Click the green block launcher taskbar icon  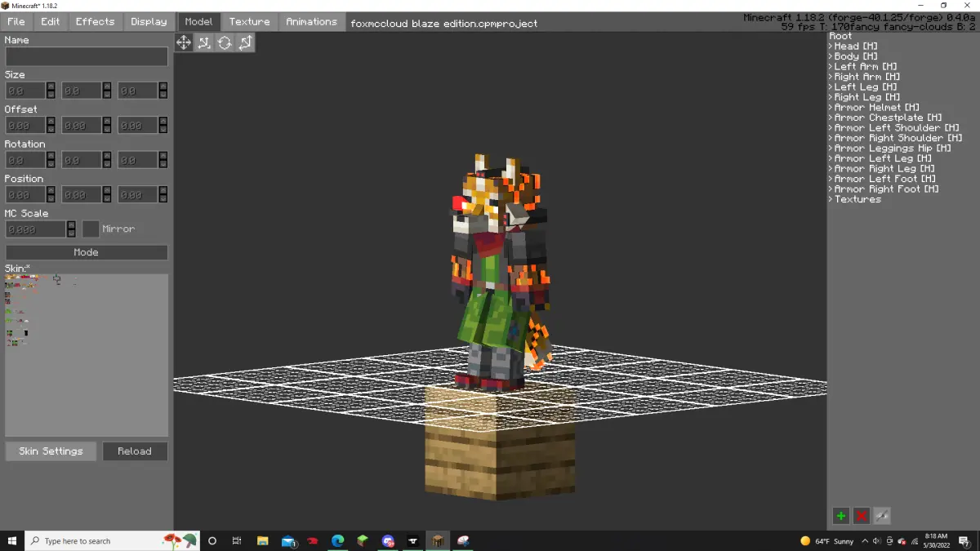click(x=363, y=540)
